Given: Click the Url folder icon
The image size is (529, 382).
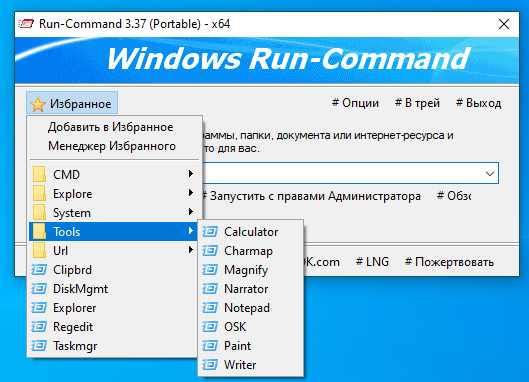Looking at the screenshot, I should point(39,250).
